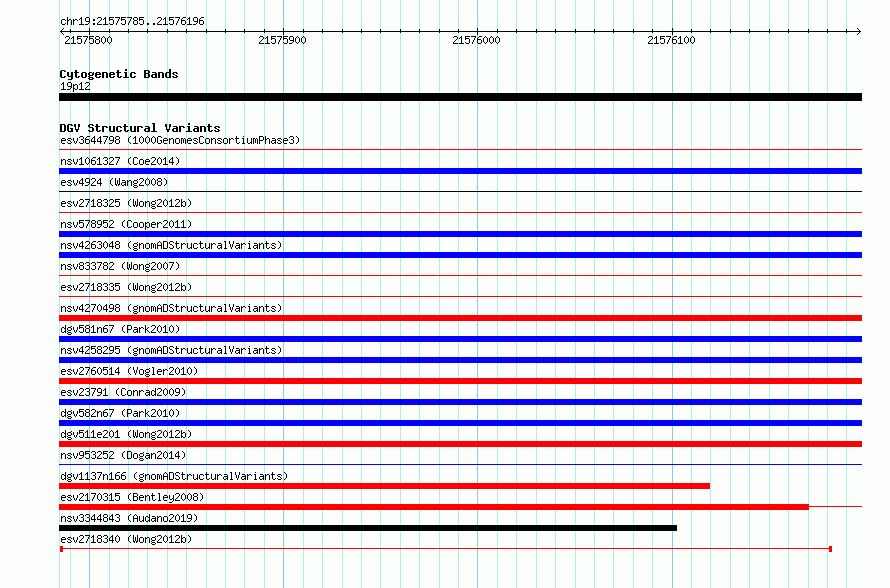Open nsv3344843 (Audano2019) label
Screen dimensions: 890x588
(129, 518)
